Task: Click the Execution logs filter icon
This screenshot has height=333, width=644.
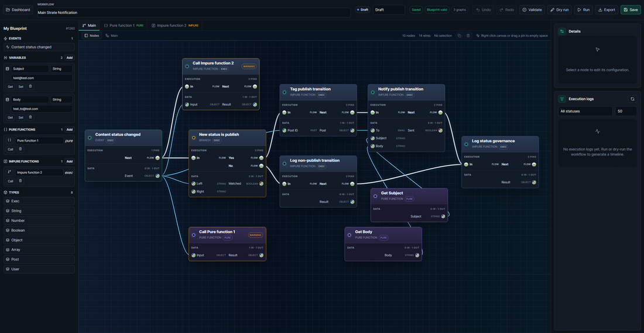Action: coord(562,99)
